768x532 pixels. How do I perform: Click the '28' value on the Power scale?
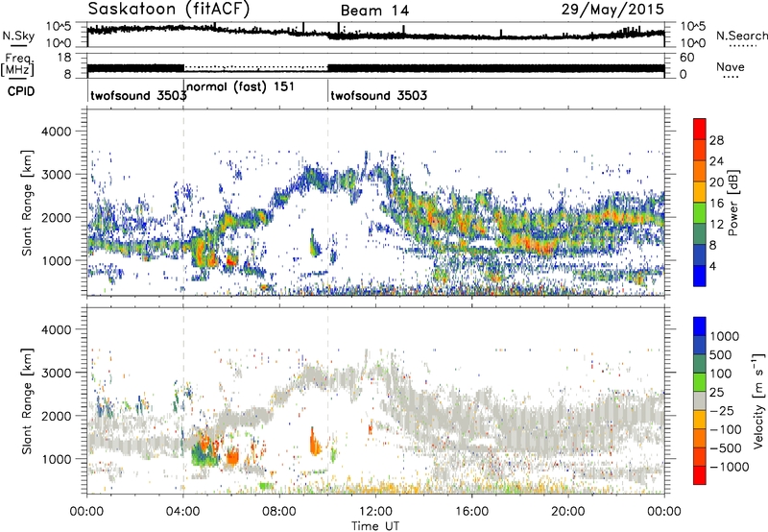click(716, 140)
